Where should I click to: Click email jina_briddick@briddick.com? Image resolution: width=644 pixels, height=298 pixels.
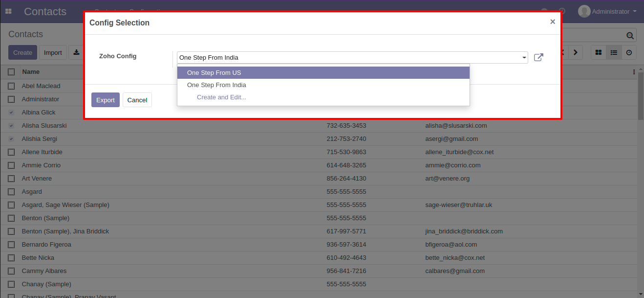click(x=464, y=231)
